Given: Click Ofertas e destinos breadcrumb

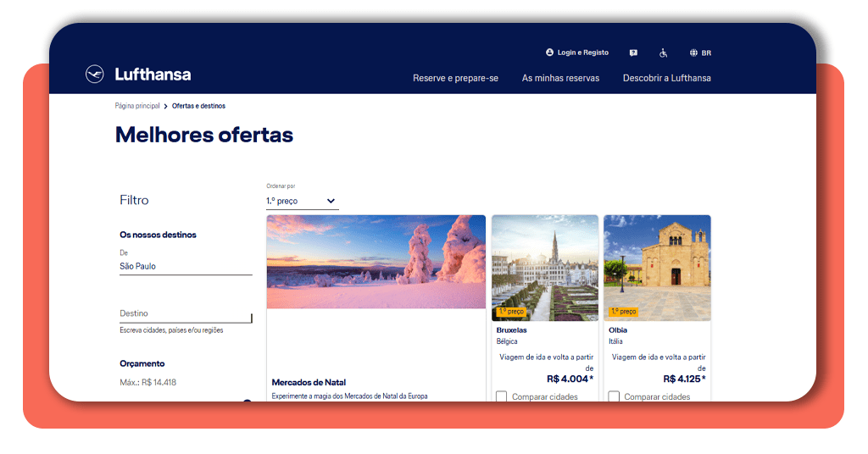Looking at the screenshot, I should tap(198, 106).
